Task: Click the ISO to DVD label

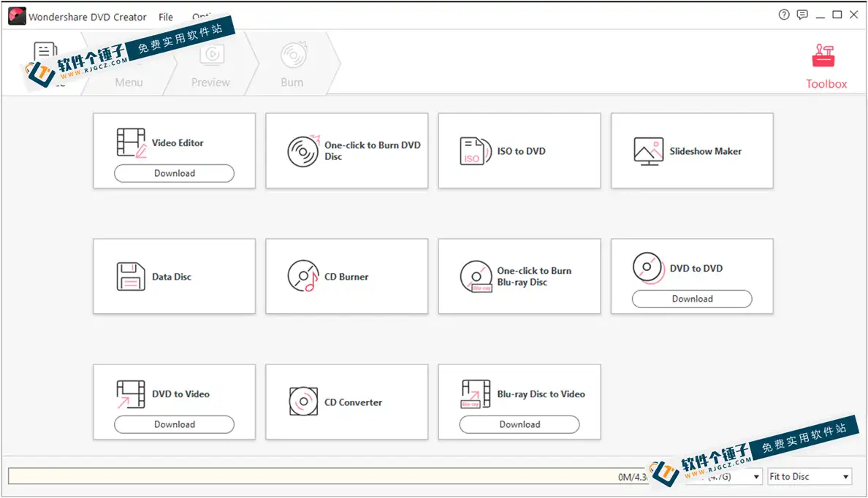Action: [x=521, y=151]
